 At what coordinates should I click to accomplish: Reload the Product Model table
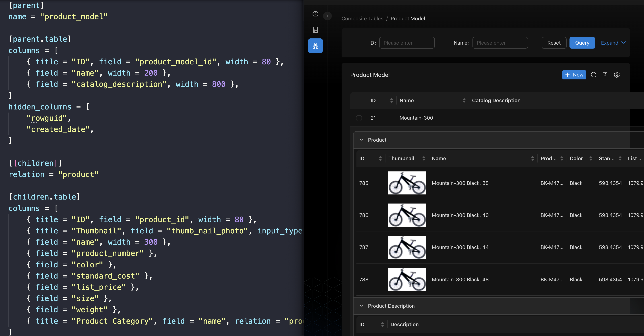point(593,75)
